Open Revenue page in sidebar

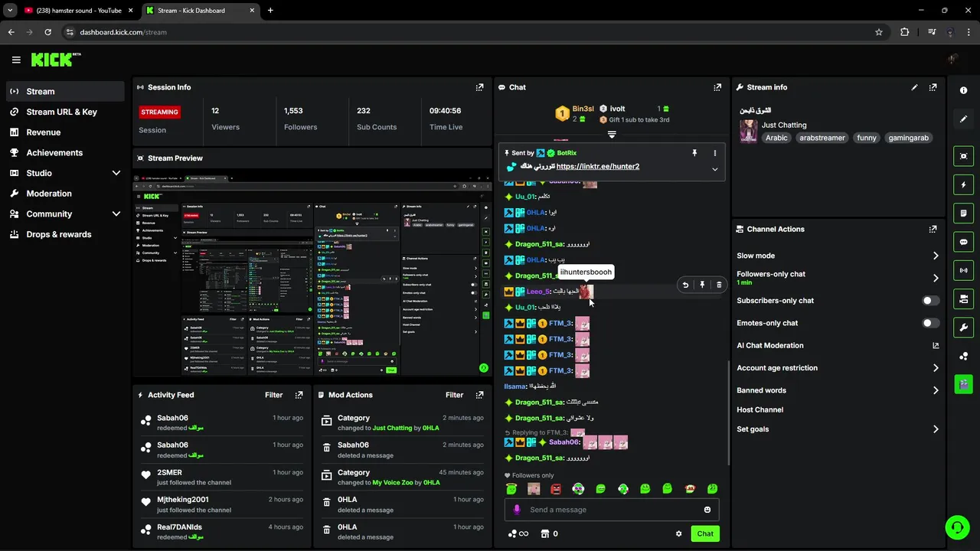65,132
